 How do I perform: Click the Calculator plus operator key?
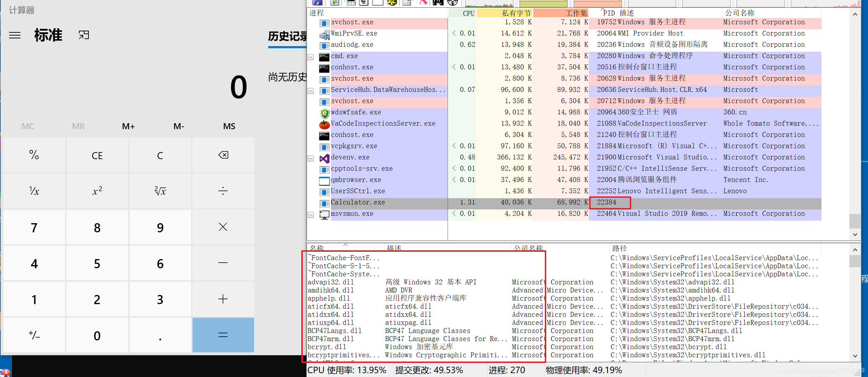223,299
